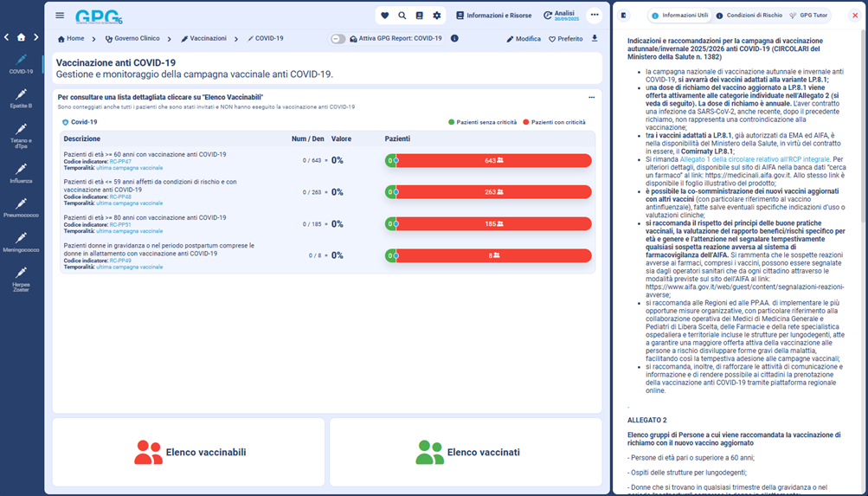Mark page as Preferito

(x=566, y=39)
